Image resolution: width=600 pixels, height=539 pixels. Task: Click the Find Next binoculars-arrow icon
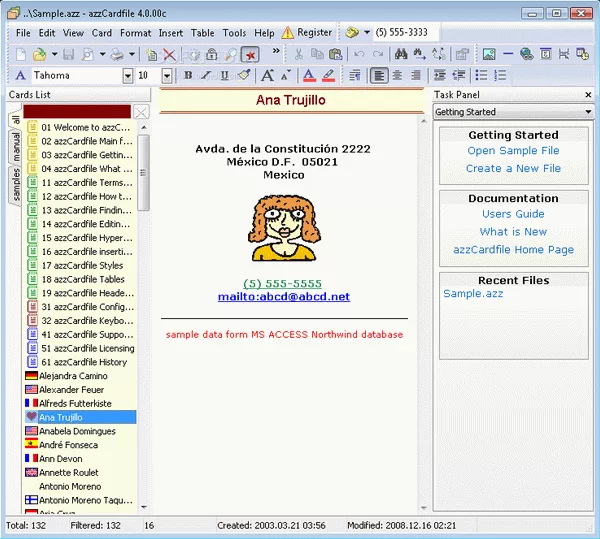419,54
